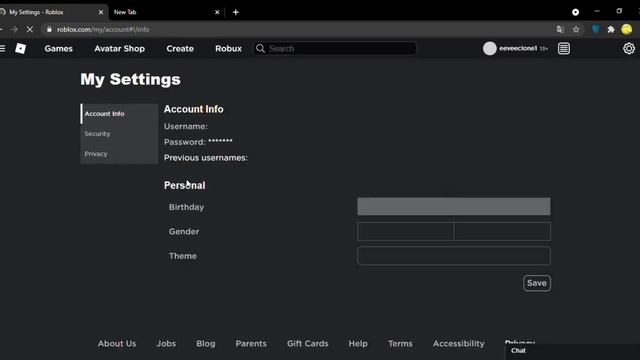Open the Robux balance icon
Image resolution: width=640 pixels, height=360 pixels.
[564, 49]
